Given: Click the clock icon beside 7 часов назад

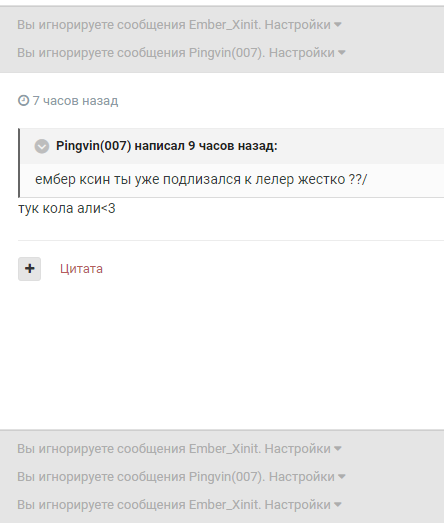Looking at the screenshot, I should (23, 100).
